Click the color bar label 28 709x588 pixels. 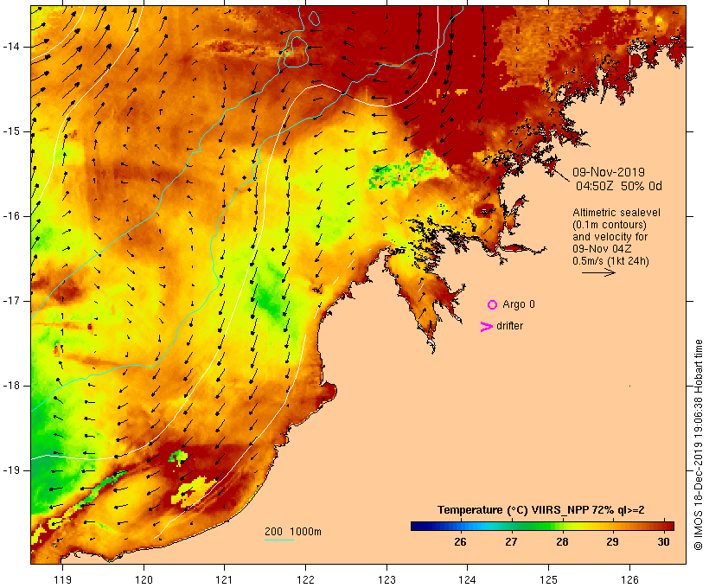coord(562,542)
